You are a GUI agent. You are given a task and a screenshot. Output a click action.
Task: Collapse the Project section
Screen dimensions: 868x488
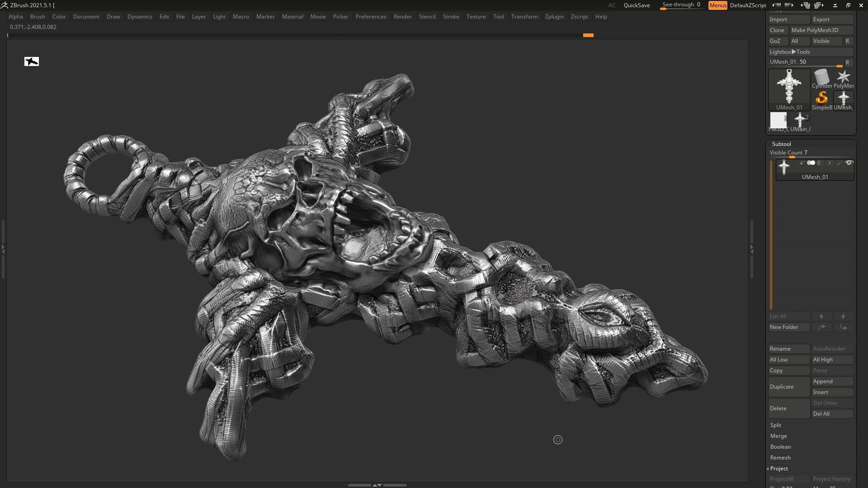(779, 469)
